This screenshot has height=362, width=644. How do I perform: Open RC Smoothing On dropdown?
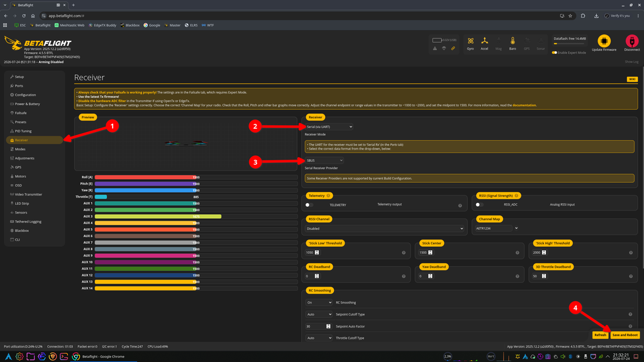[x=319, y=302]
